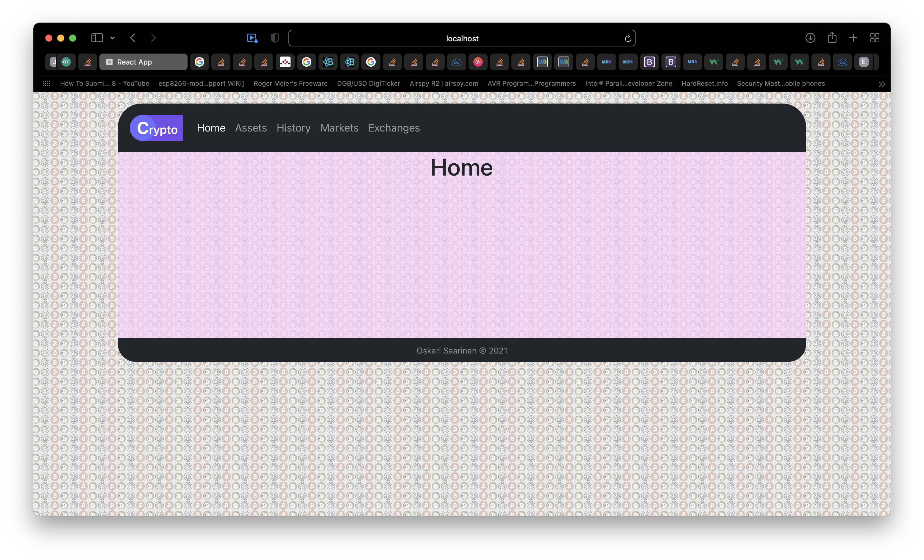This screenshot has height=560, width=924.
Task: Reload the localhost page
Action: coord(628,38)
